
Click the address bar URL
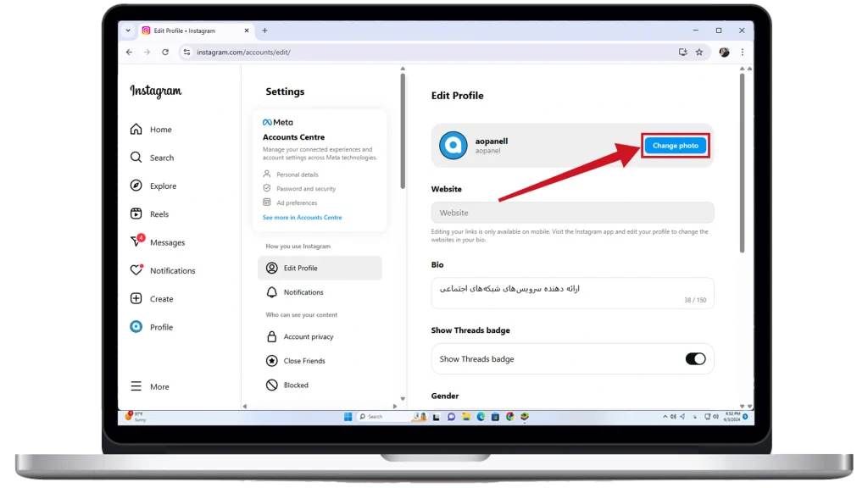pyautogui.click(x=243, y=52)
